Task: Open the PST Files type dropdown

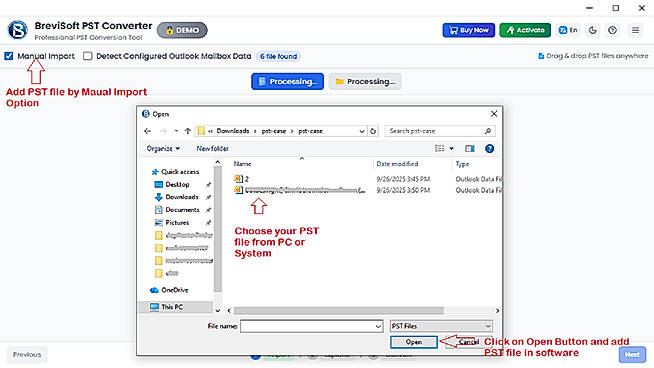Action: tap(441, 326)
